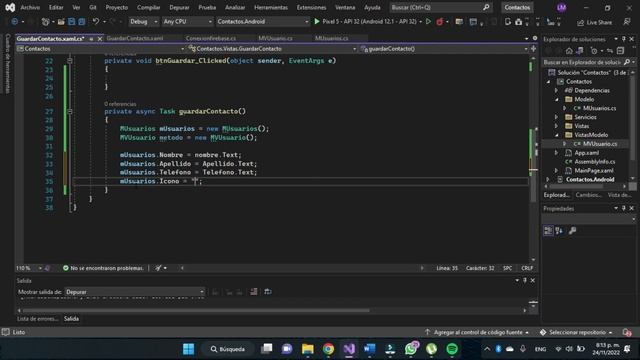The height and width of the screenshot is (360, 640).
Task: Click the Undo arrow icon
Action: point(96,22)
